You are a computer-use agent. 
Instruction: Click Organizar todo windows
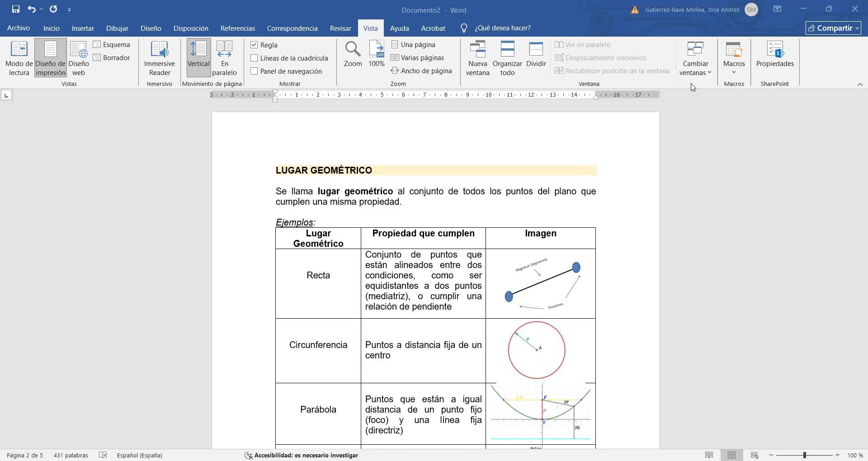507,58
